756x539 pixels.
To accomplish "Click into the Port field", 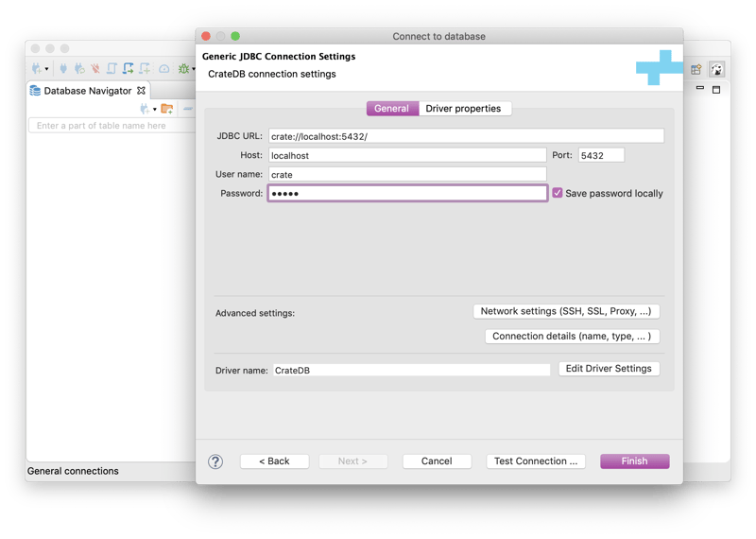I will point(601,155).
